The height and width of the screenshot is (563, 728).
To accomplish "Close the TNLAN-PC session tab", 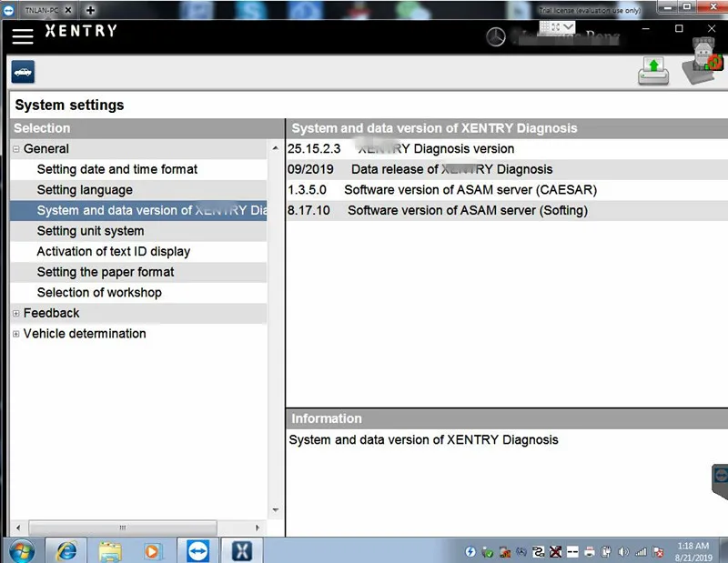I will point(67,10).
